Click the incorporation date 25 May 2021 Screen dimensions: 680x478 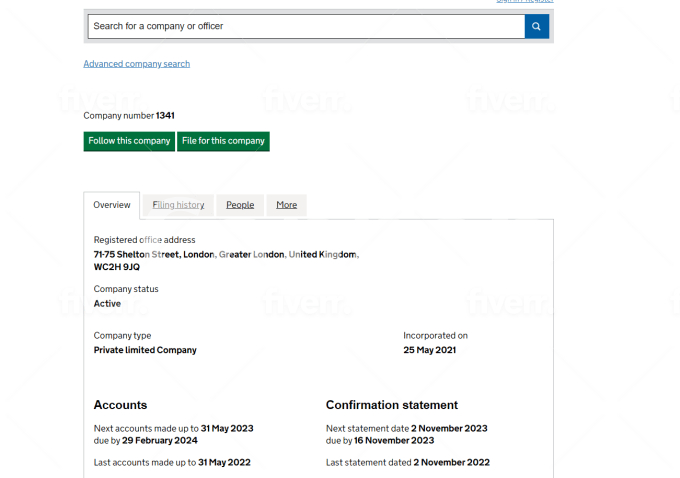[x=431, y=350]
